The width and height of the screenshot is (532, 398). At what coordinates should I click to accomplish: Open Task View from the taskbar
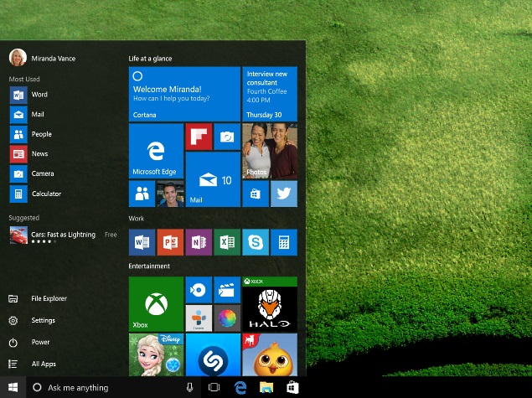click(214, 387)
